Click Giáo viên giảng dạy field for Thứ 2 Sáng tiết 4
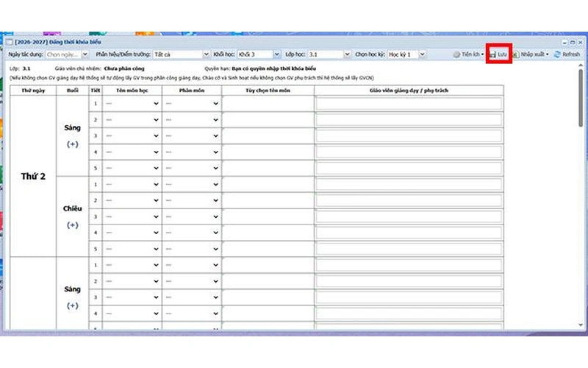The width and height of the screenshot is (588, 368). pos(409,152)
